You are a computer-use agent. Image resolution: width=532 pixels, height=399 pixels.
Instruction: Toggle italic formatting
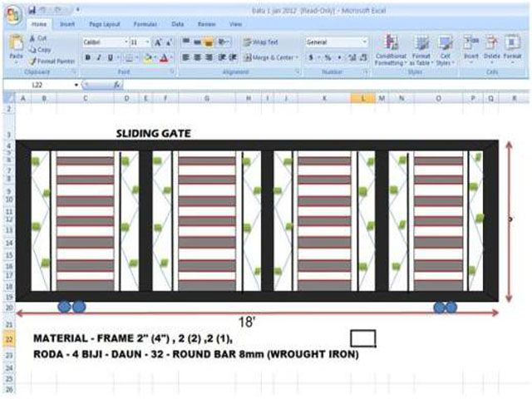pyautogui.click(x=98, y=57)
